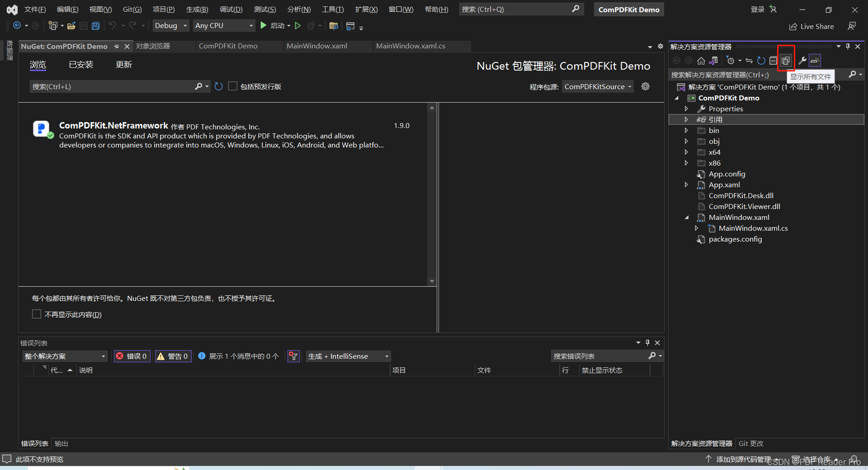Screen dimensions: 868x470
Task: Close the NuGet: ComPDFKit Demo tab
Action: point(127,46)
